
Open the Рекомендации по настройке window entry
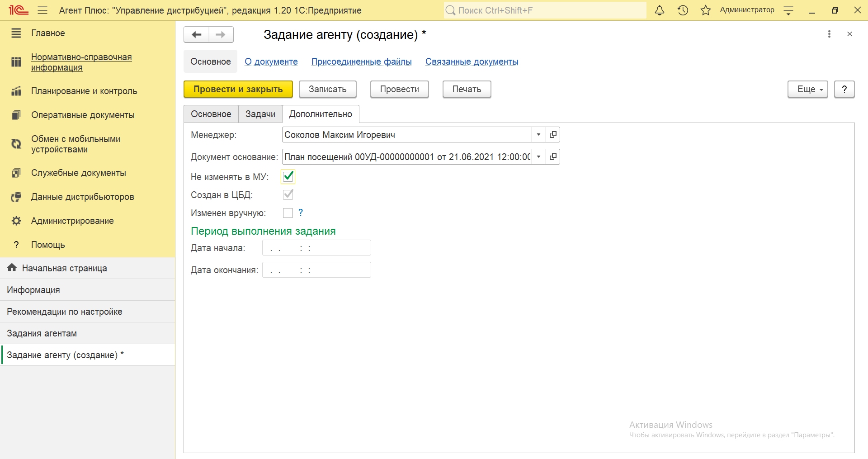[x=88, y=312]
